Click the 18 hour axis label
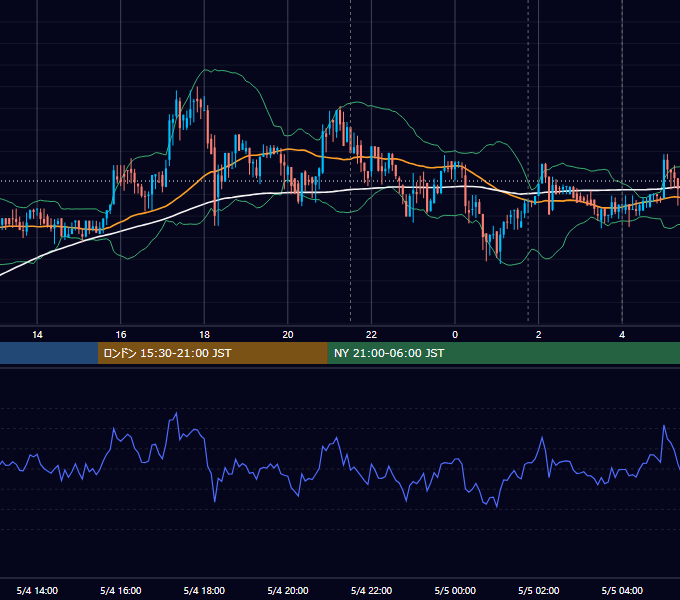This screenshot has width=680, height=600. (204, 335)
